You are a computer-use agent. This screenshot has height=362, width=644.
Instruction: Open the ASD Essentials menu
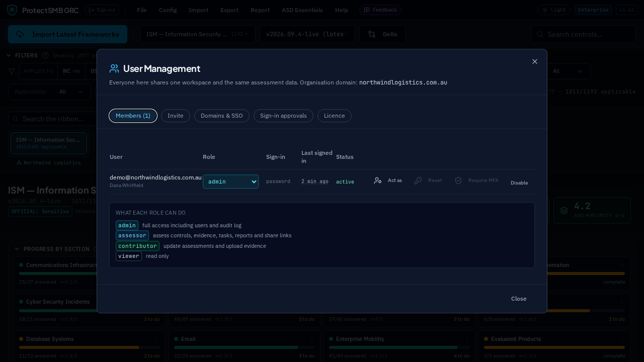click(302, 10)
